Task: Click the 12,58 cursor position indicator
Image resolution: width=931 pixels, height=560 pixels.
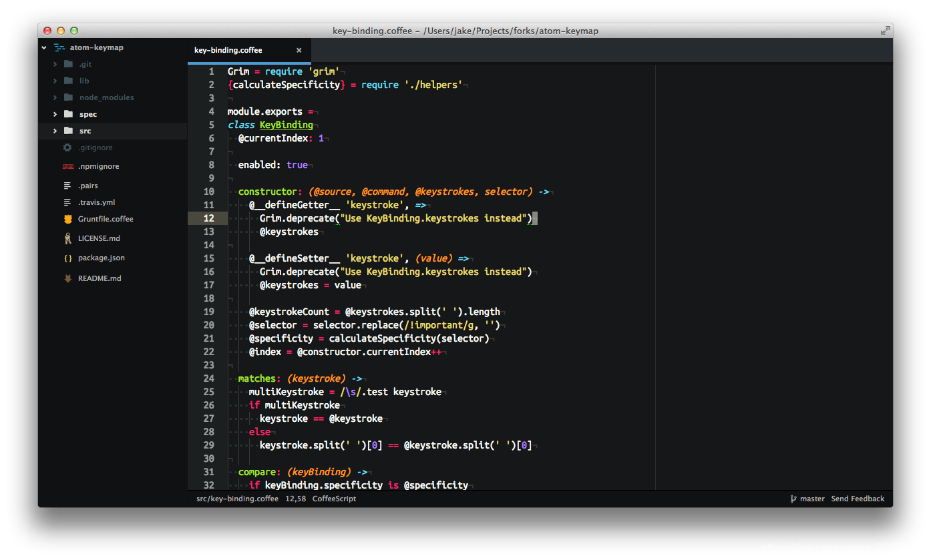Action: [296, 499]
